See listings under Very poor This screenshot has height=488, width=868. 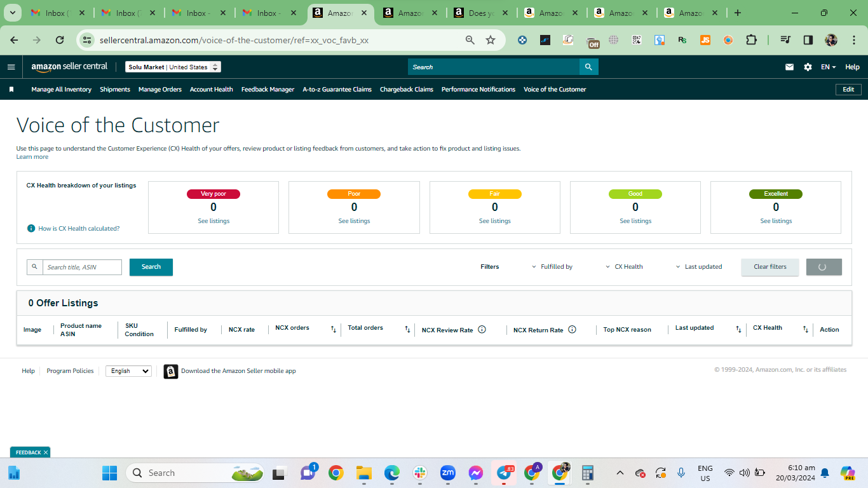click(214, 221)
